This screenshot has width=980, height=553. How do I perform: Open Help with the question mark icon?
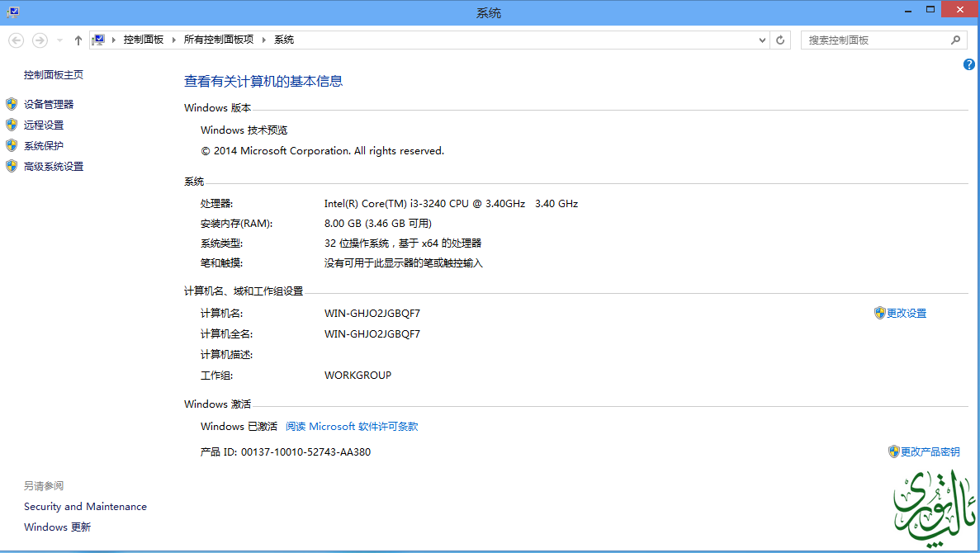(x=968, y=64)
